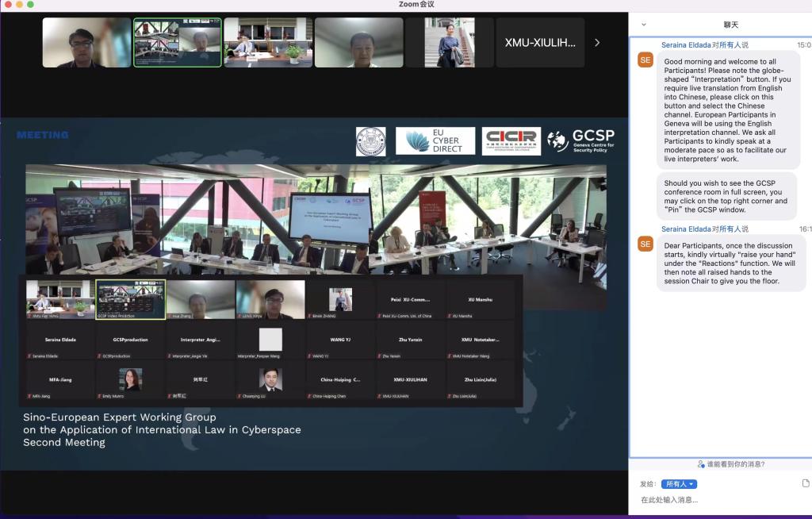
Task: Show next participants with right arrow
Action: (x=597, y=43)
